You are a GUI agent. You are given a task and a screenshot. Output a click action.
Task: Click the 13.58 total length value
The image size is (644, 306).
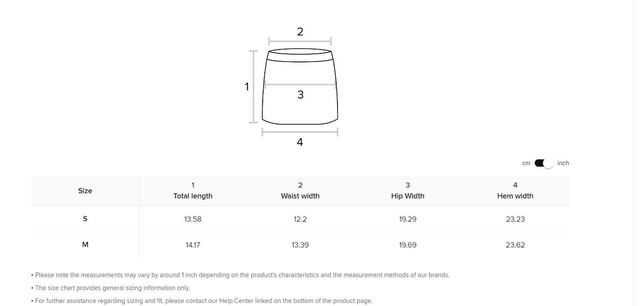pyautogui.click(x=193, y=219)
